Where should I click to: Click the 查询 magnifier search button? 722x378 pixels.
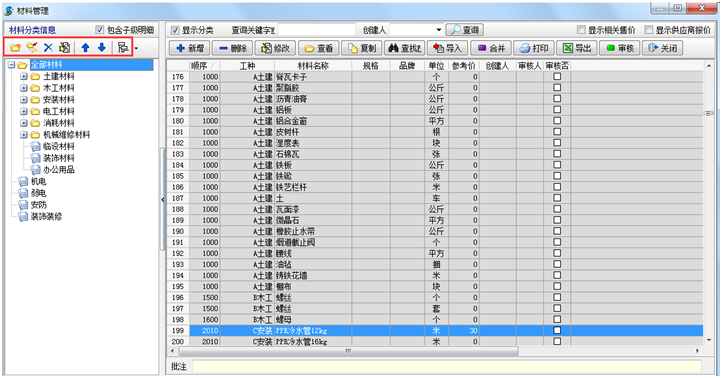pos(465,30)
